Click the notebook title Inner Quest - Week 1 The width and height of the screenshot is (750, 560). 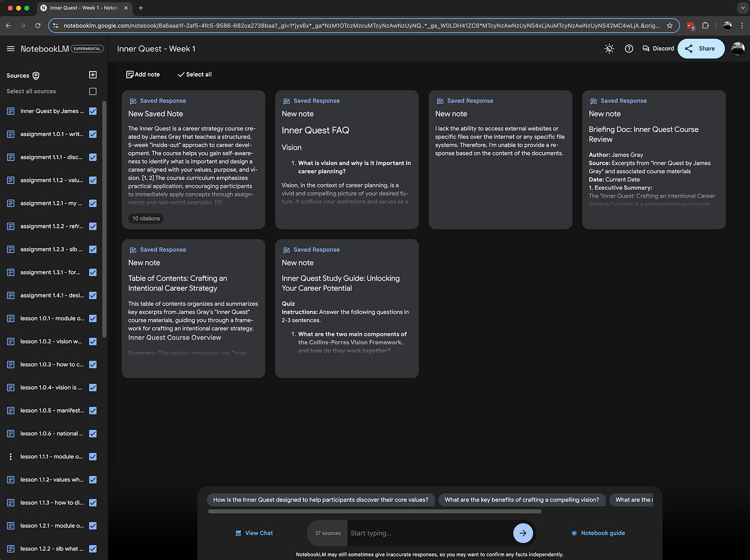[156, 49]
